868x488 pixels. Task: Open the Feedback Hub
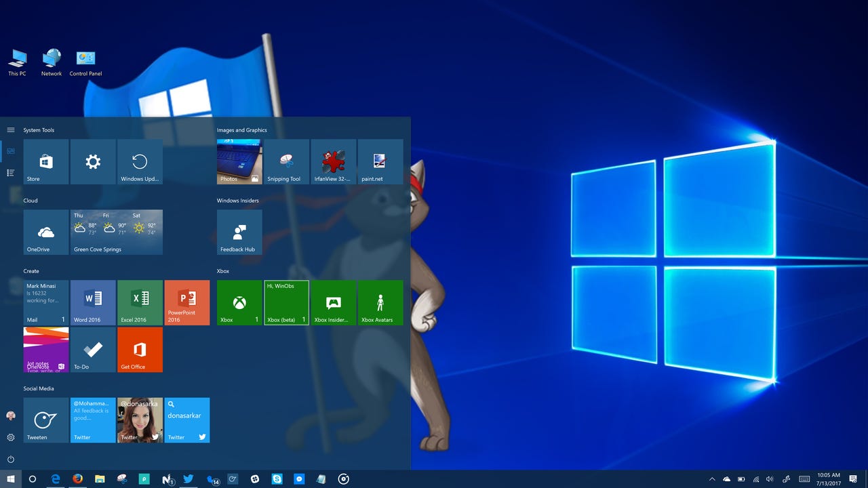pyautogui.click(x=239, y=232)
